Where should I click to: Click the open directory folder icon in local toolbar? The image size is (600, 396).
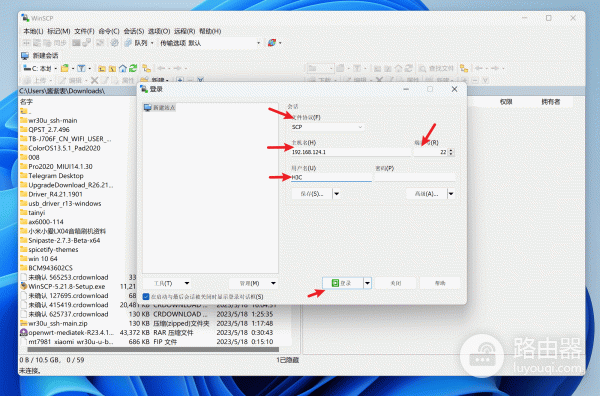pyautogui.click(x=65, y=68)
